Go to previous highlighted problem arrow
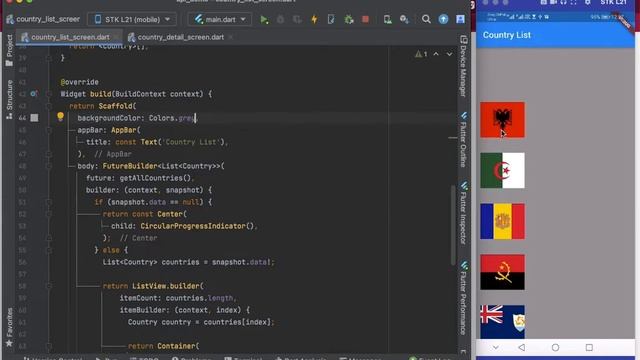This screenshot has width=640, height=360. pyautogui.click(x=436, y=54)
